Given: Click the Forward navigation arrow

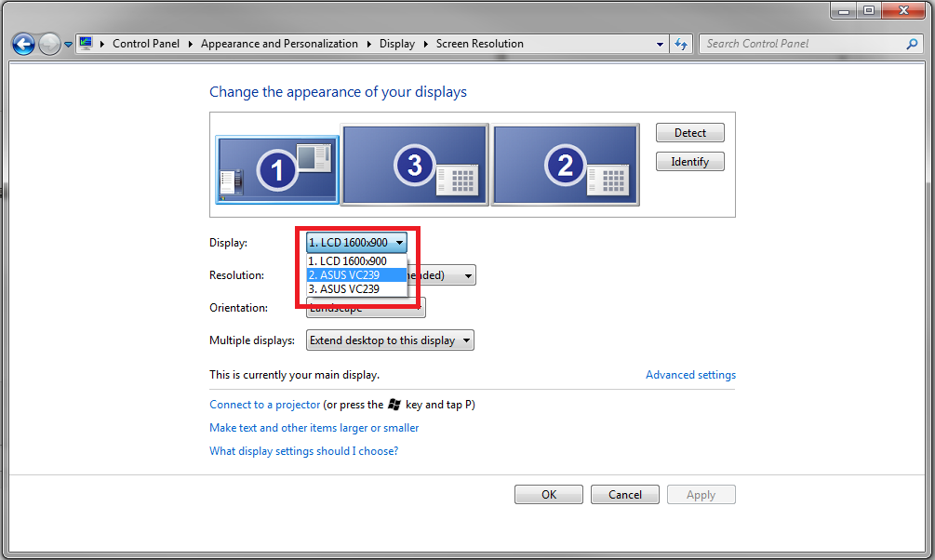Looking at the screenshot, I should coord(49,44).
